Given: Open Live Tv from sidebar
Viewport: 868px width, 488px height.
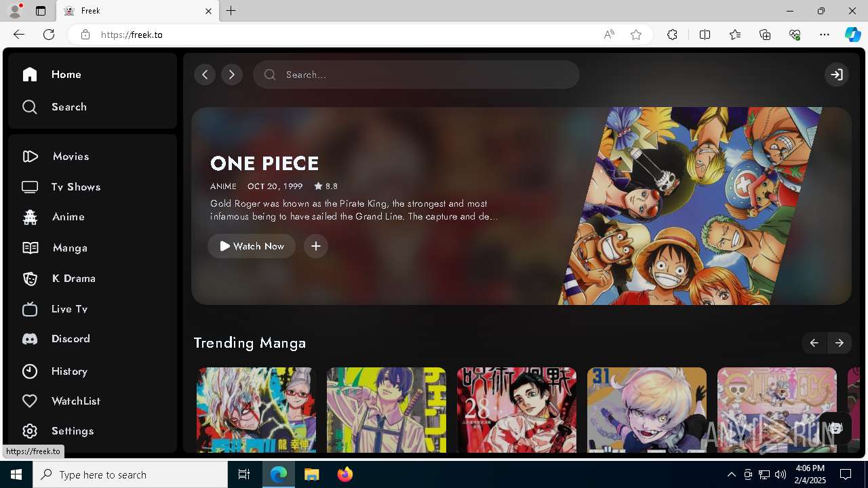Looking at the screenshot, I should pos(54,309).
